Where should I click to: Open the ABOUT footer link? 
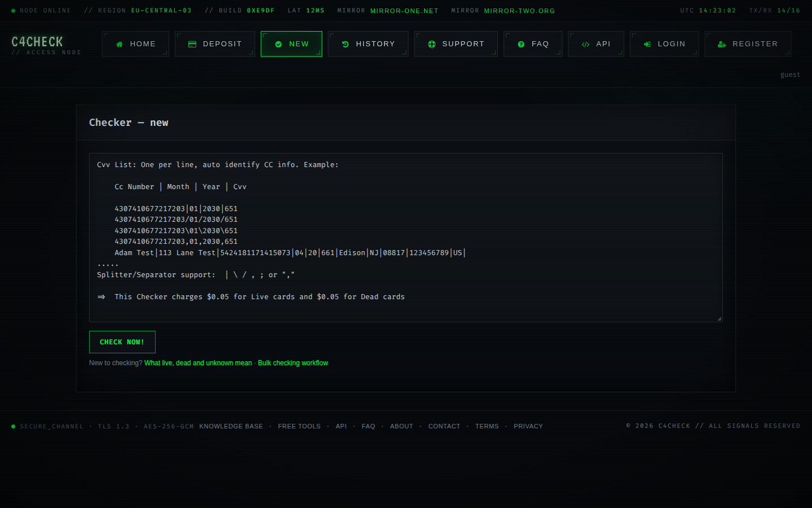pos(401,426)
